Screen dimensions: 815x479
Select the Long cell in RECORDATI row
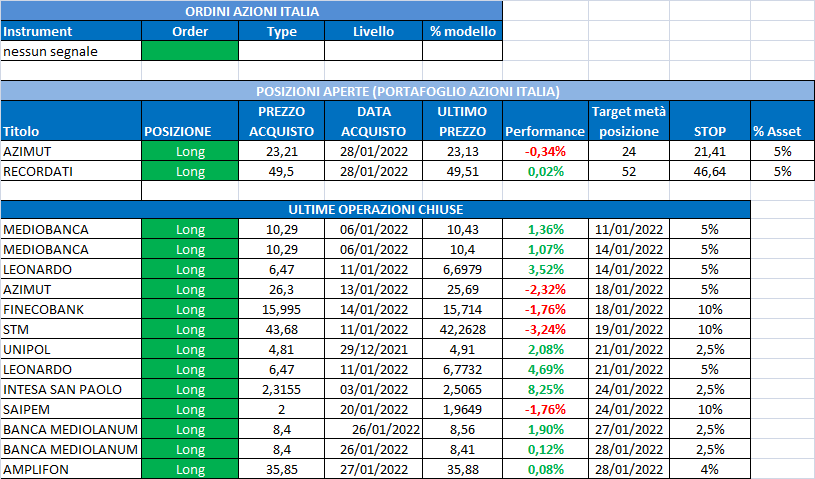(x=190, y=171)
